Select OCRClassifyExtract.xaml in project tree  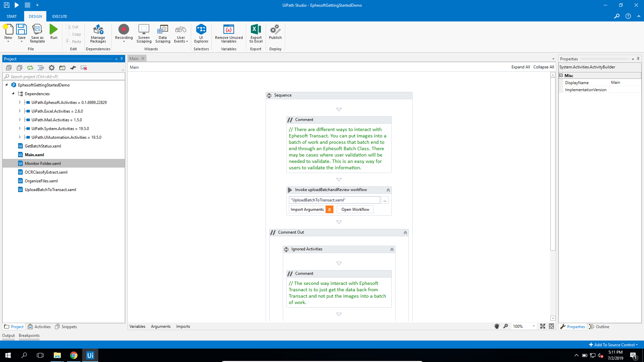(x=46, y=172)
